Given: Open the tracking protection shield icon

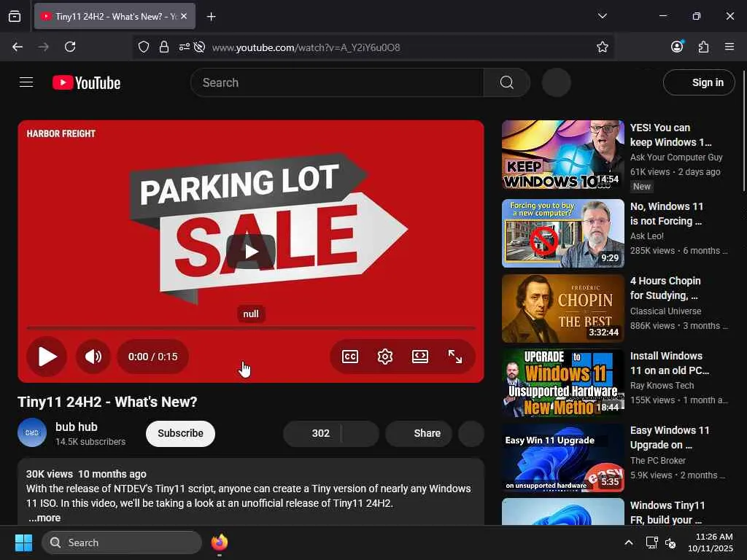Looking at the screenshot, I should (x=144, y=47).
